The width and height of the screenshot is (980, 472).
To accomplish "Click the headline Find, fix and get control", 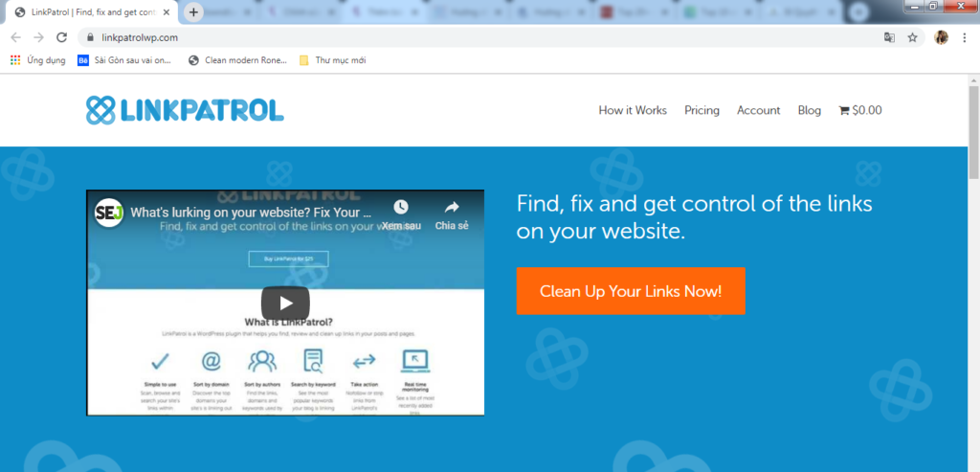I will coord(695,217).
